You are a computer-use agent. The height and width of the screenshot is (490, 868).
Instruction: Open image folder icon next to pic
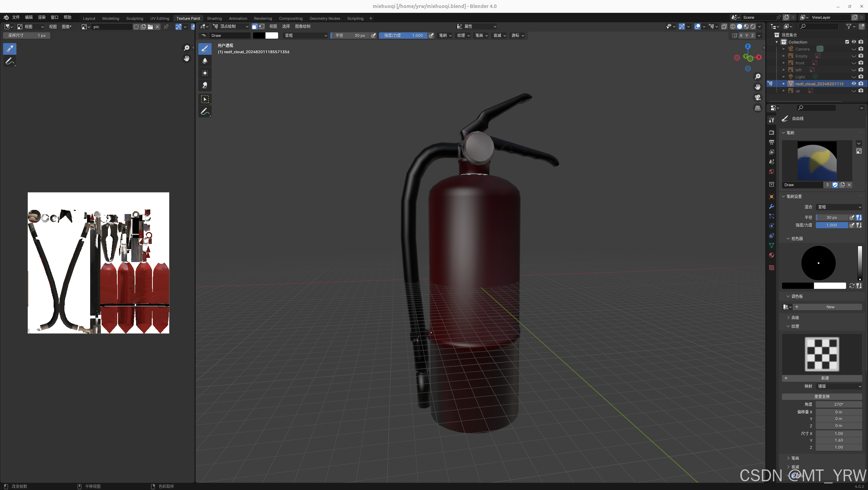[x=150, y=27]
